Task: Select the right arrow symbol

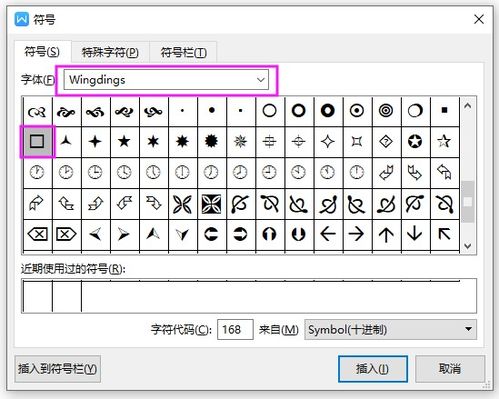Action: pyautogui.click(x=357, y=234)
